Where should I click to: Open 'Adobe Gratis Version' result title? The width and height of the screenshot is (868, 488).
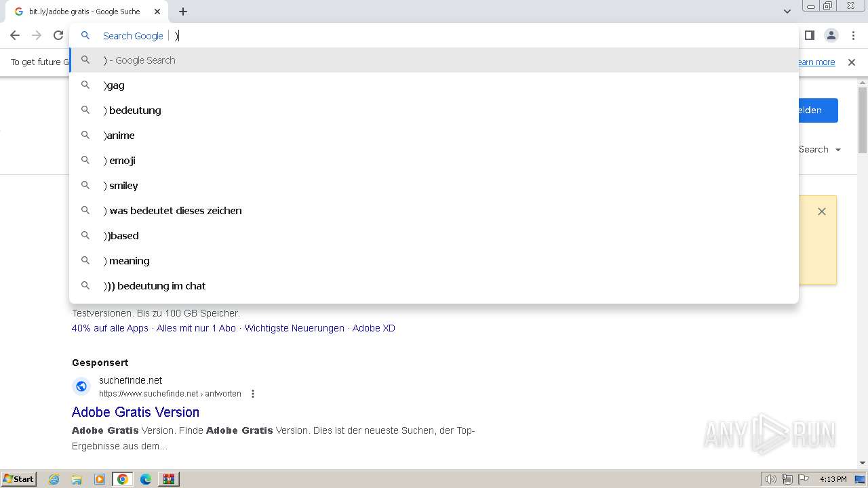(136, 412)
